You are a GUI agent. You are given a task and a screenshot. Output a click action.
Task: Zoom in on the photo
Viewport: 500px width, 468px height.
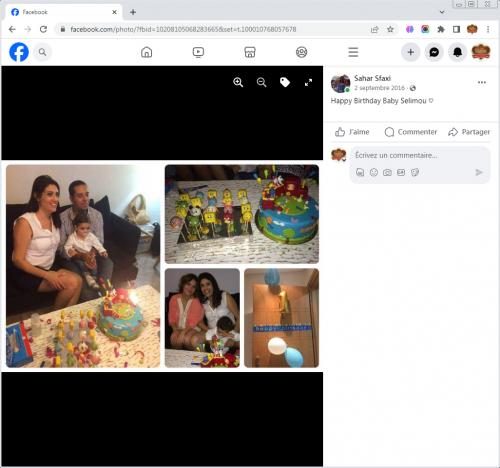[x=238, y=82]
